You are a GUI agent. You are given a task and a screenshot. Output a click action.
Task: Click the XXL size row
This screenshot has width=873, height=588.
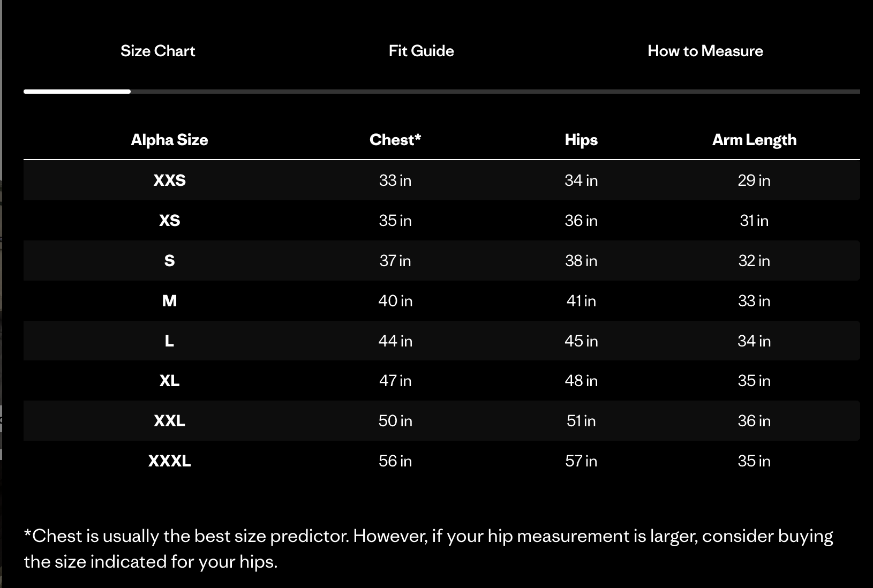(x=169, y=421)
